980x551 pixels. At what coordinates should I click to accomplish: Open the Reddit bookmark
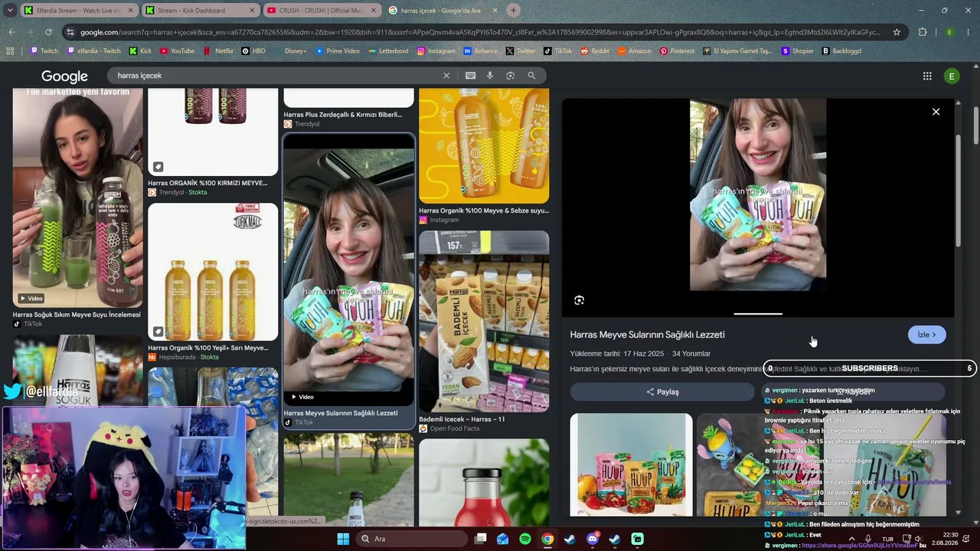pos(595,51)
